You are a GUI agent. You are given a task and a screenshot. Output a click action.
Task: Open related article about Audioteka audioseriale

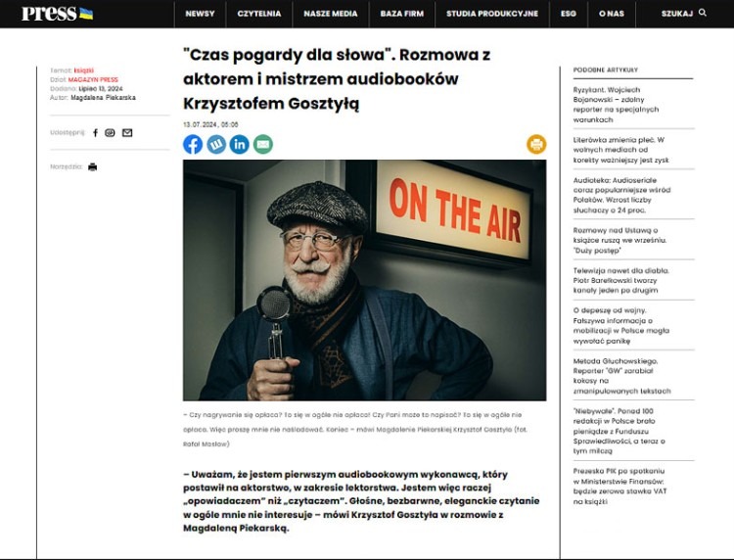(x=622, y=195)
